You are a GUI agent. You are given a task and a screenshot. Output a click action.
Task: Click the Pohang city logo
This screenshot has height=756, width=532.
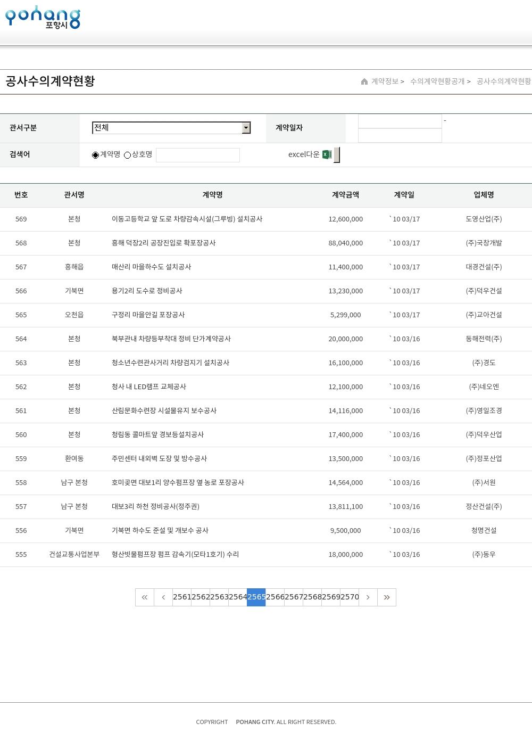pos(43,17)
